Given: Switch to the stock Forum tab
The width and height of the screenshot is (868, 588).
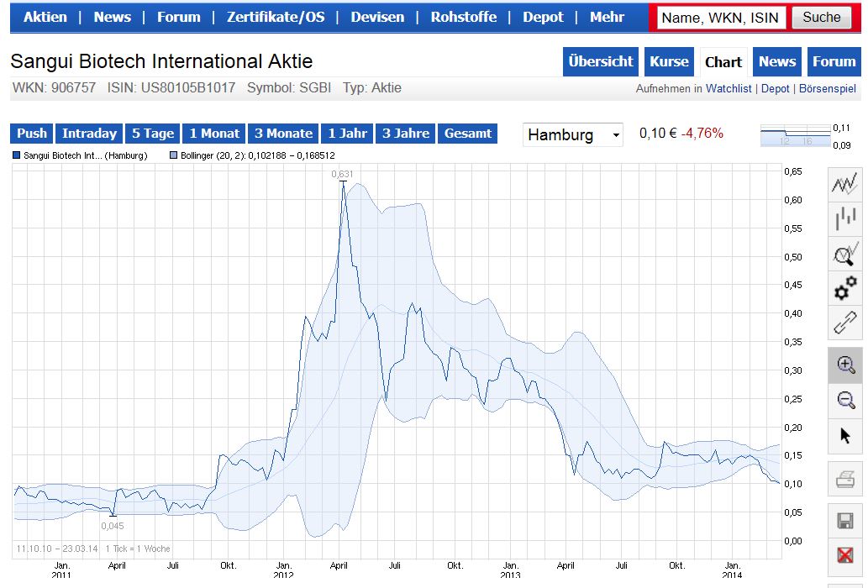Looking at the screenshot, I should point(834,61).
